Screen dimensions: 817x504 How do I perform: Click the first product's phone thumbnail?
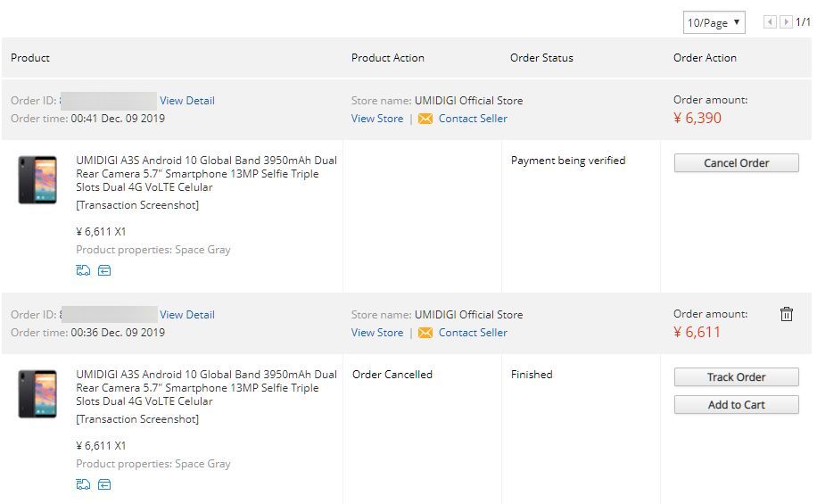click(x=37, y=180)
